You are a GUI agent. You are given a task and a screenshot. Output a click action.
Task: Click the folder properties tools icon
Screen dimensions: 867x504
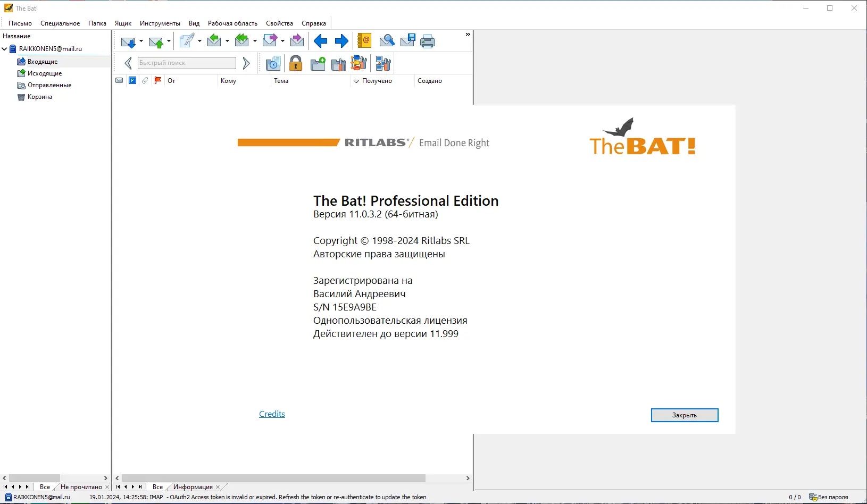coord(338,64)
